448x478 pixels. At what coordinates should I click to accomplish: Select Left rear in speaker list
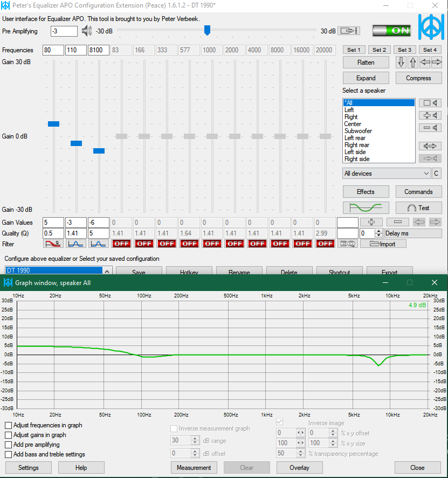(x=379, y=138)
